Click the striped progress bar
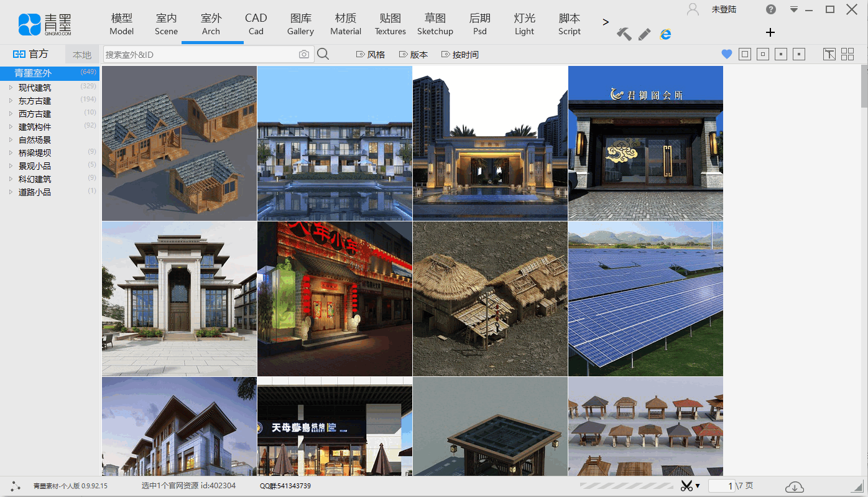The width and height of the screenshot is (868, 497). [x=626, y=486]
